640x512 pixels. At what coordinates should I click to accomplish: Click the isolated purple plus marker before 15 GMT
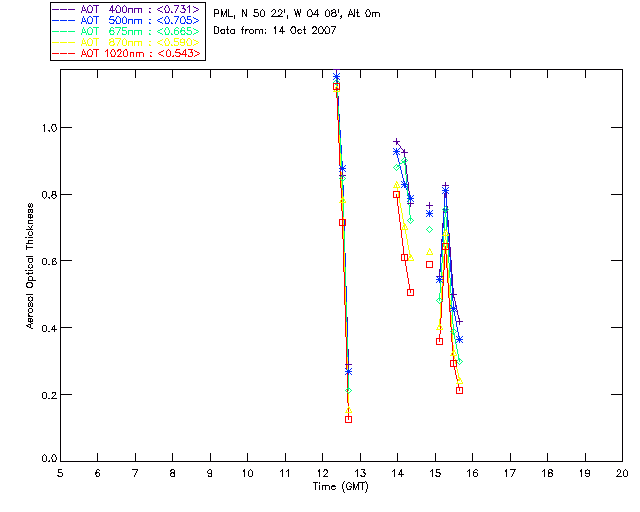(429, 206)
